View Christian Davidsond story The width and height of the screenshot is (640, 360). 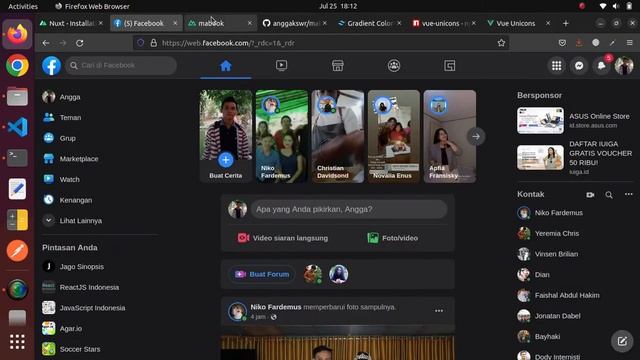(x=338, y=136)
